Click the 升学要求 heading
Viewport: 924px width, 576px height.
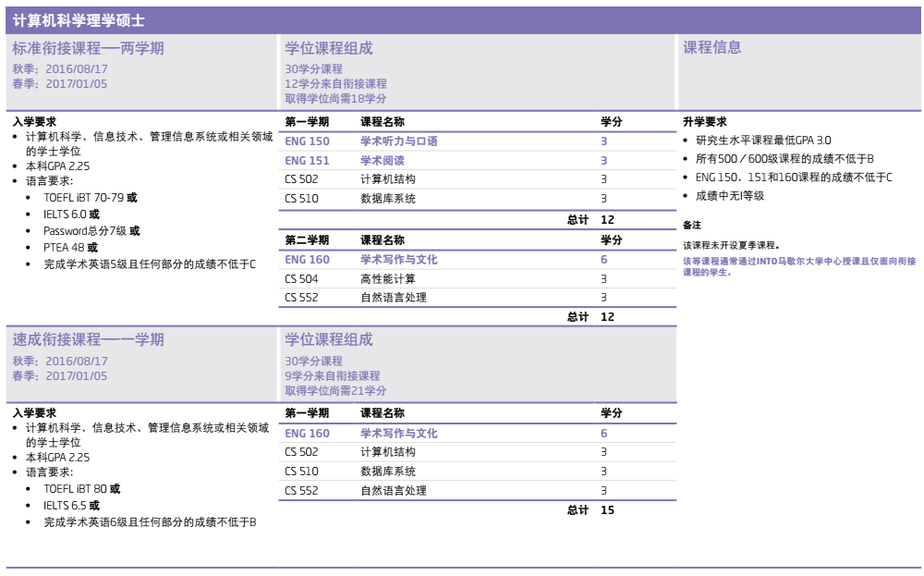click(704, 122)
